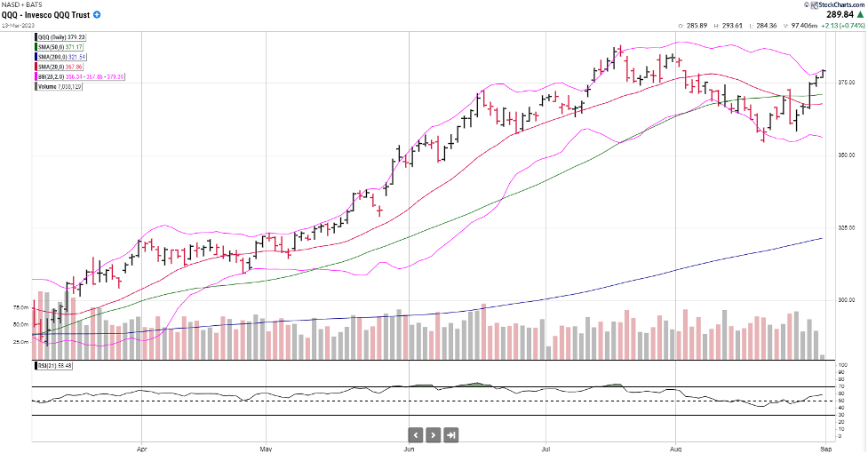Click the green SMA(50) legend color marker
This screenshot has width=868, height=453.
(36, 47)
